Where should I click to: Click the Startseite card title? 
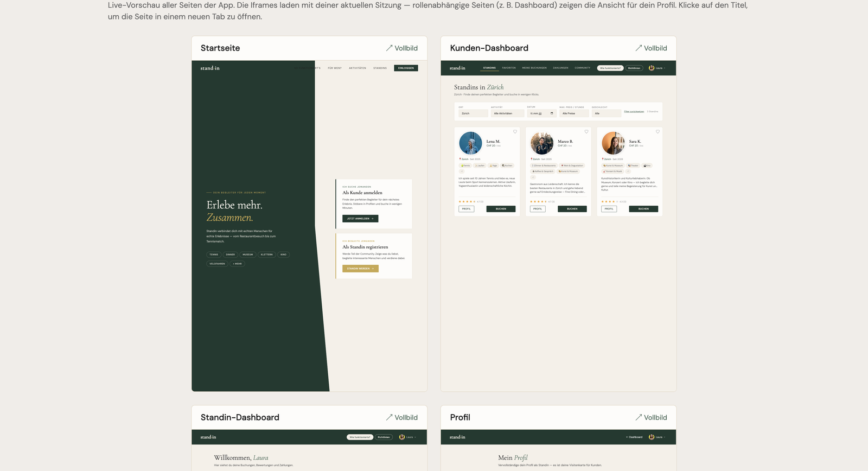220,48
